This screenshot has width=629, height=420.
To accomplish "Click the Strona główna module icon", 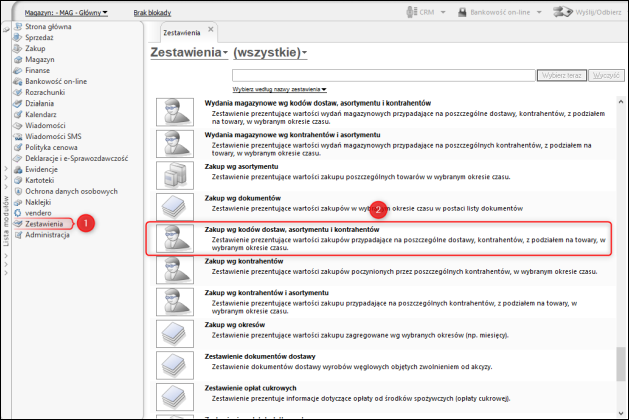I will tap(18, 26).
